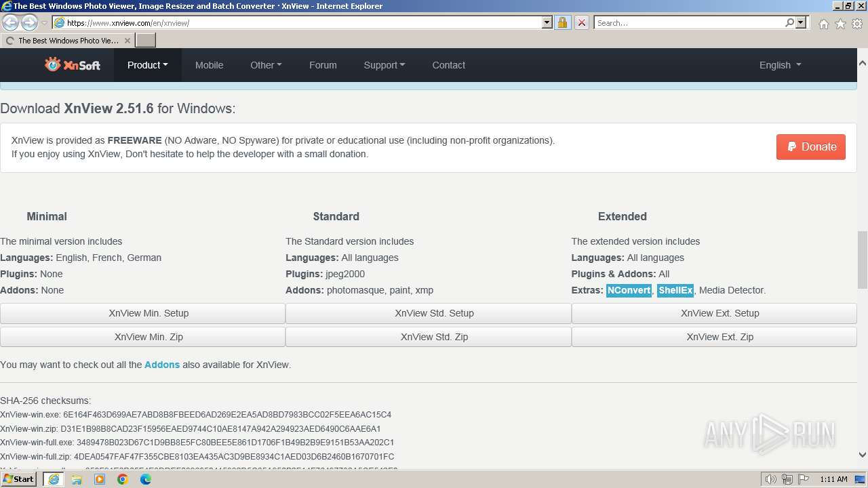
Task: Open the Contact menu item
Action: (449, 65)
